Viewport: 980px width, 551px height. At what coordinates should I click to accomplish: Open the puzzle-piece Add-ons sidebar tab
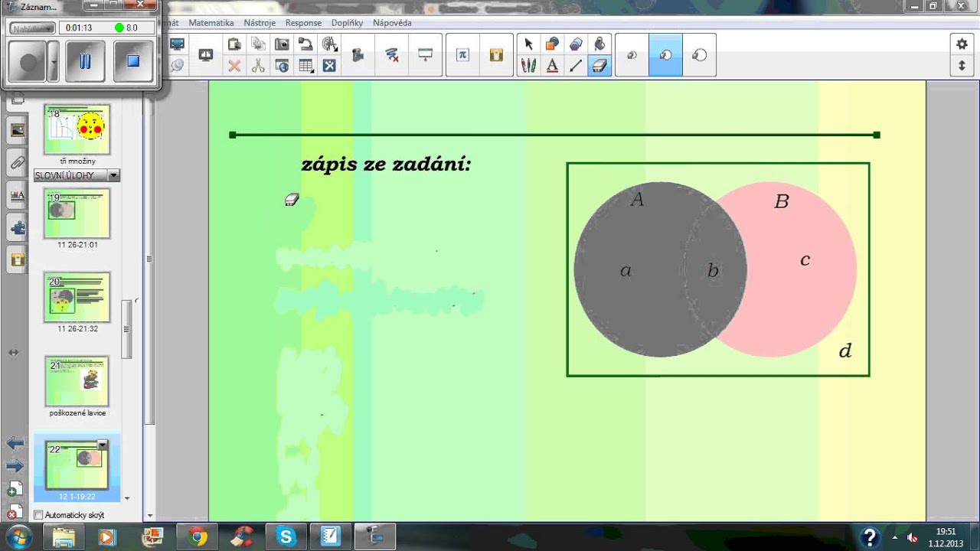[17, 227]
